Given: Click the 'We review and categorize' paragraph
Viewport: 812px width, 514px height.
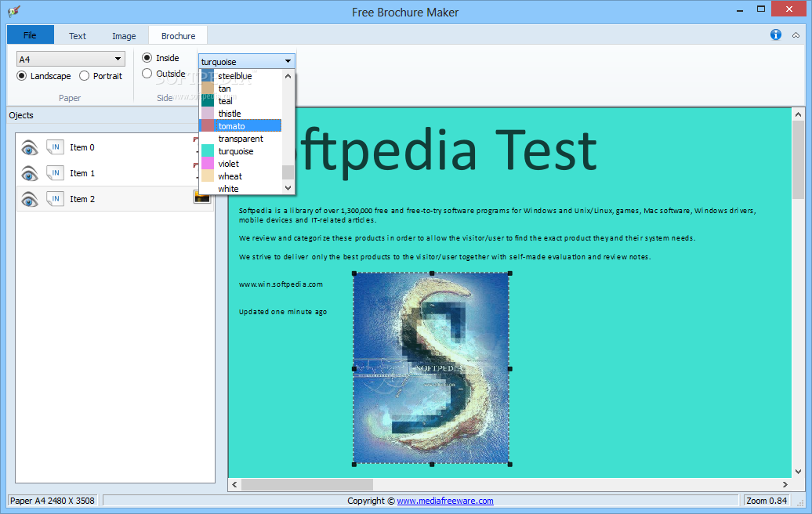Looking at the screenshot, I should coord(466,238).
